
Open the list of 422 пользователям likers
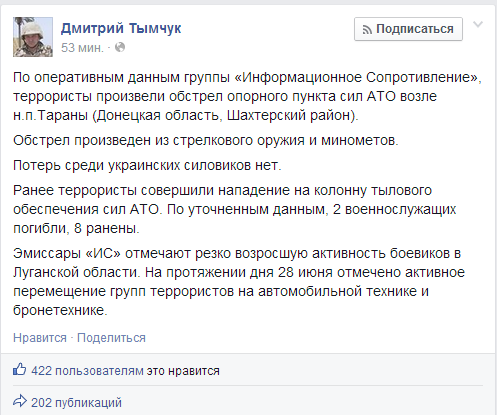pyautogui.click(x=87, y=371)
